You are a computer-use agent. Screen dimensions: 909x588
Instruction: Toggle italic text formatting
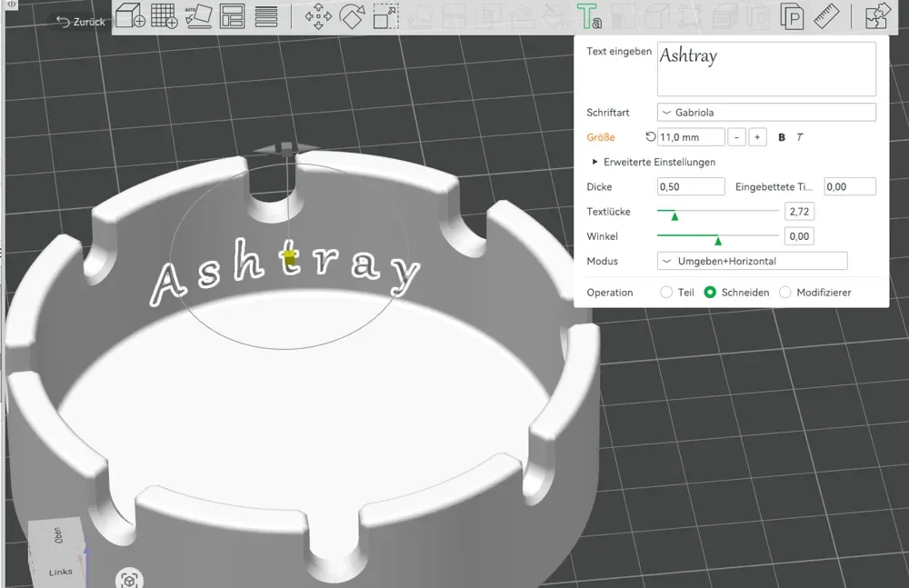pyautogui.click(x=799, y=137)
